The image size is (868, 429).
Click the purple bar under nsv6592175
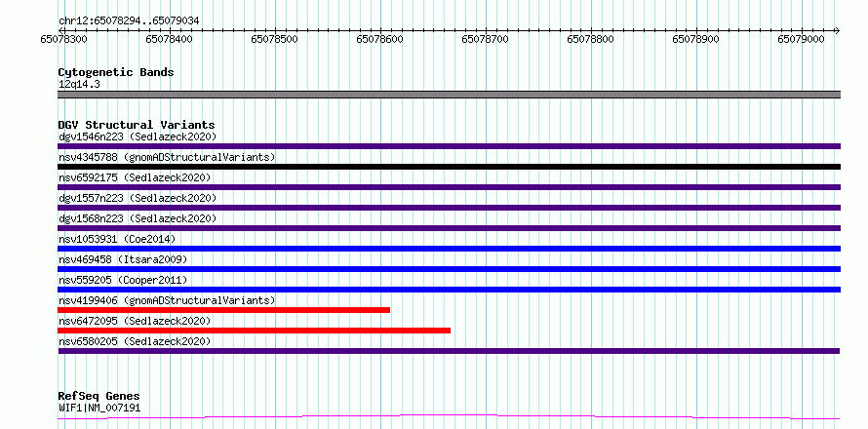click(449, 187)
